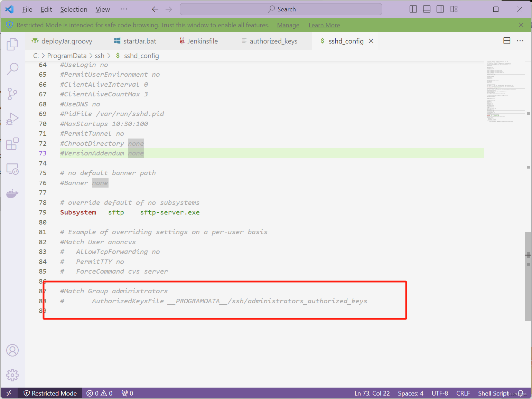Click the Learn More link

point(324,25)
